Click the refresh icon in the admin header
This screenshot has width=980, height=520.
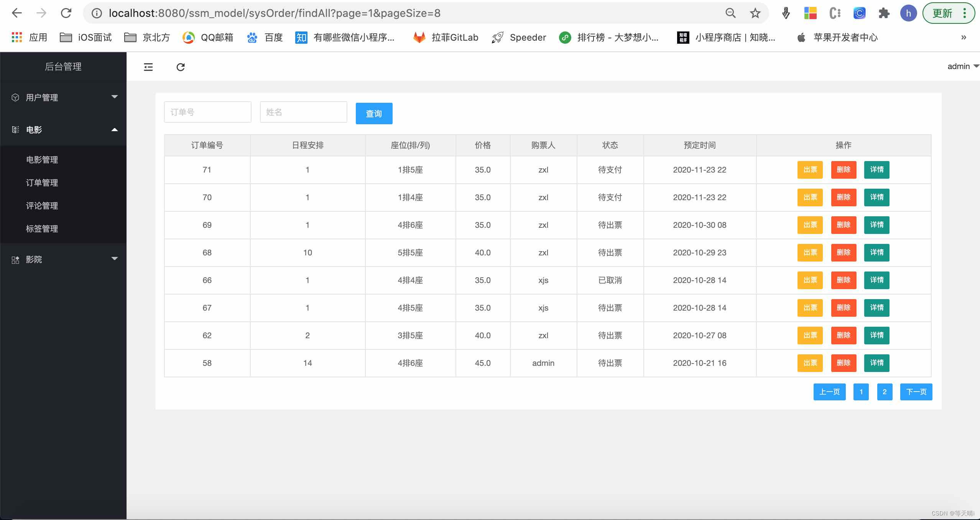pyautogui.click(x=180, y=67)
